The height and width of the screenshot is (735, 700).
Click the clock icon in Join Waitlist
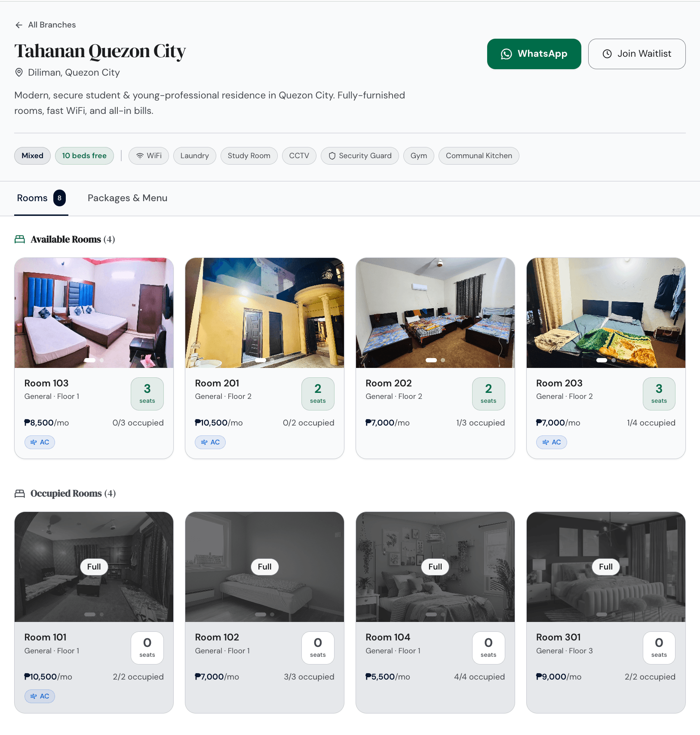[x=607, y=54]
